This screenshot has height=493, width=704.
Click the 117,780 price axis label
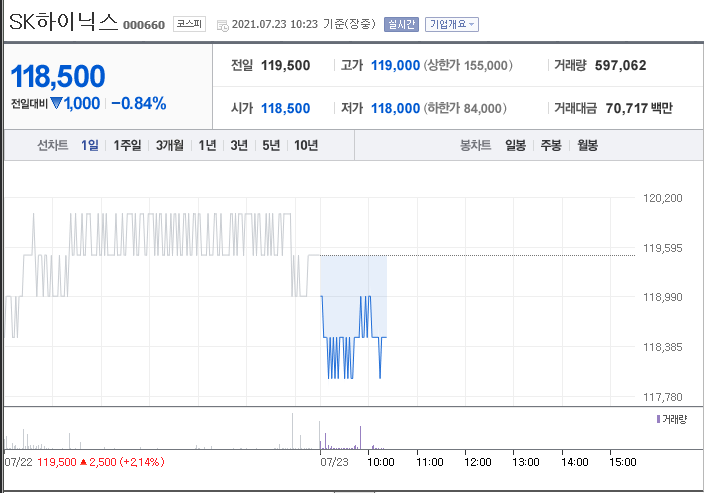pos(663,397)
